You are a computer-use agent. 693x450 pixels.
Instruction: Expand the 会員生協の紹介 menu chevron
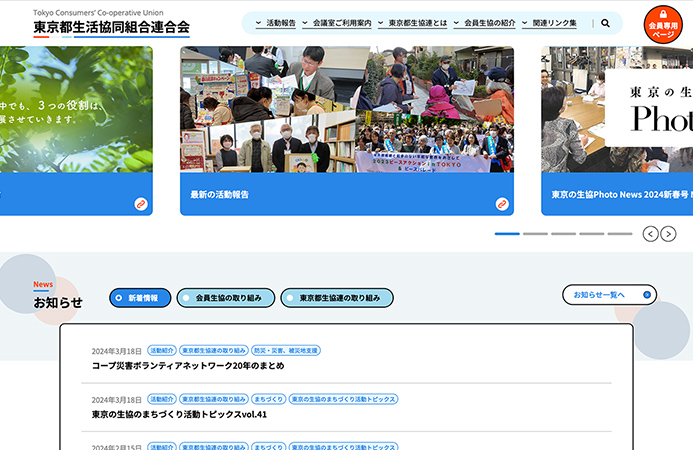pos(456,23)
